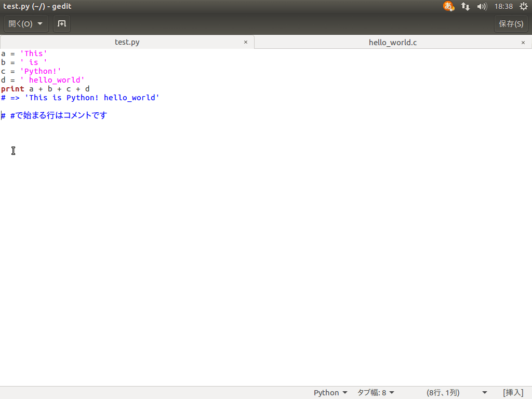Close the hello_world.c tab

(523, 42)
